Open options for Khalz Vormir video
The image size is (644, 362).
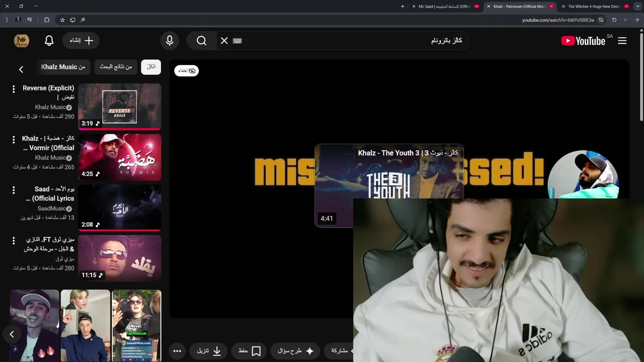(x=14, y=139)
